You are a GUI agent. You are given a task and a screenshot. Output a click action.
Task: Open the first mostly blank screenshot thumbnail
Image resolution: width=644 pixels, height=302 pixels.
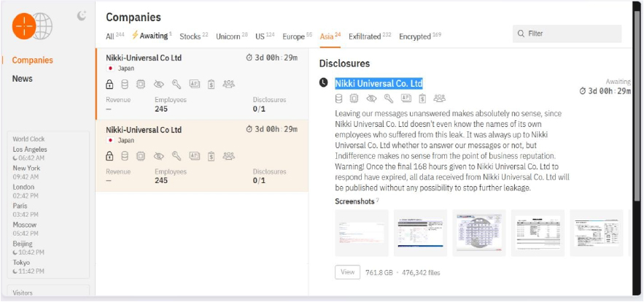pyautogui.click(x=362, y=233)
